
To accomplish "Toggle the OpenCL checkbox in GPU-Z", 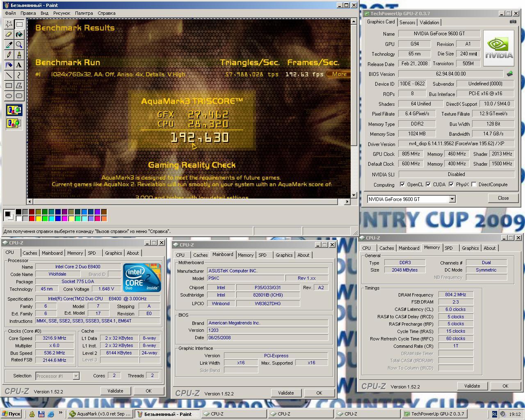I will pos(402,185).
